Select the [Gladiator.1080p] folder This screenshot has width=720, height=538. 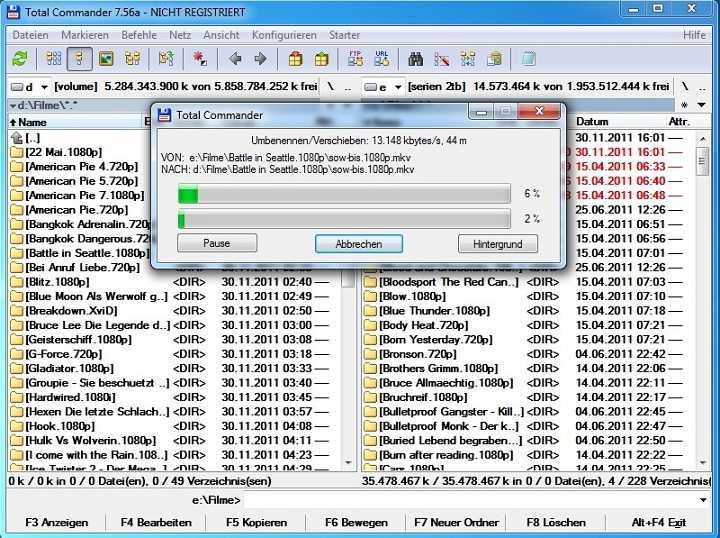pos(69,369)
